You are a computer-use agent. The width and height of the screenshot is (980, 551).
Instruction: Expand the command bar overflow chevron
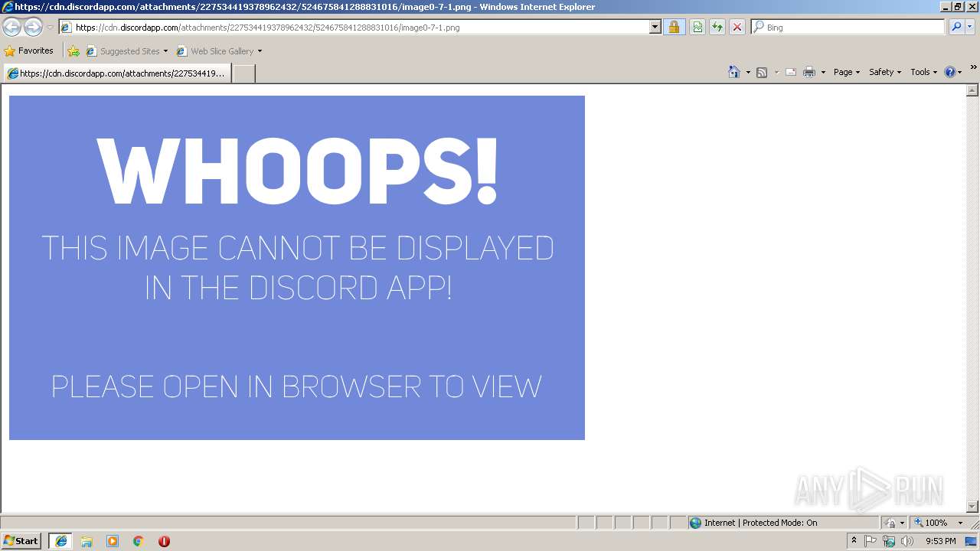click(974, 67)
